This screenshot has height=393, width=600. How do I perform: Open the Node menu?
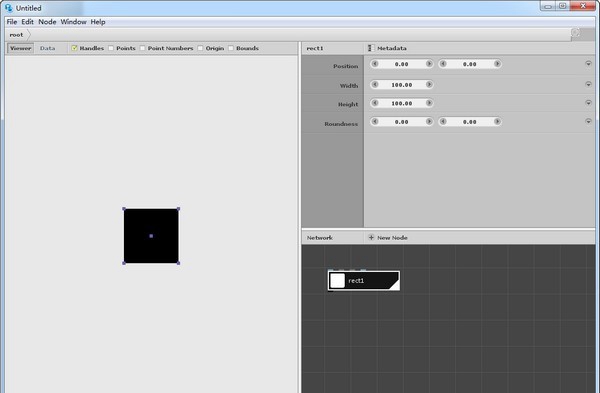coord(47,22)
